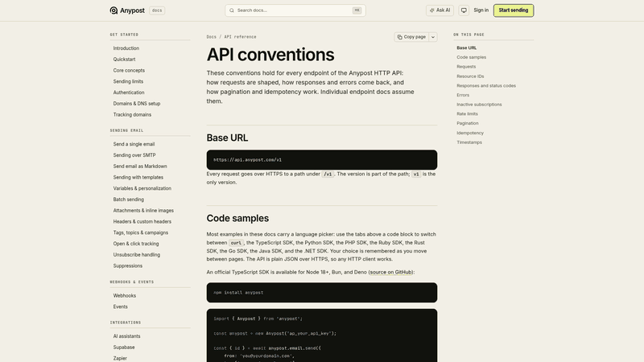The width and height of the screenshot is (644, 362).
Task: Open Suppressions page
Action: coord(128,266)
